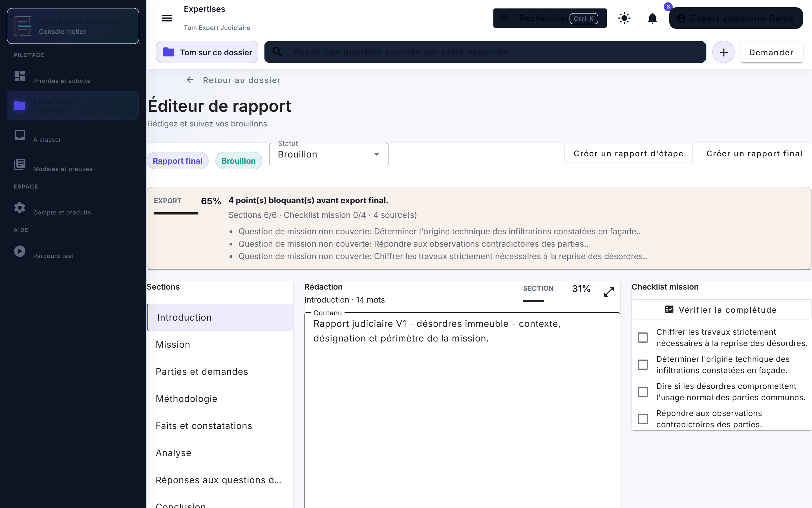
Task: Open the Statut Brouillon dropdown
Action: click(x=328, y=154)
